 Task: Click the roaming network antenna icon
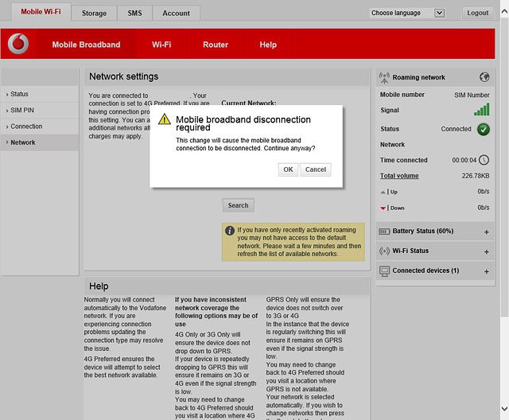click(384, 78)
